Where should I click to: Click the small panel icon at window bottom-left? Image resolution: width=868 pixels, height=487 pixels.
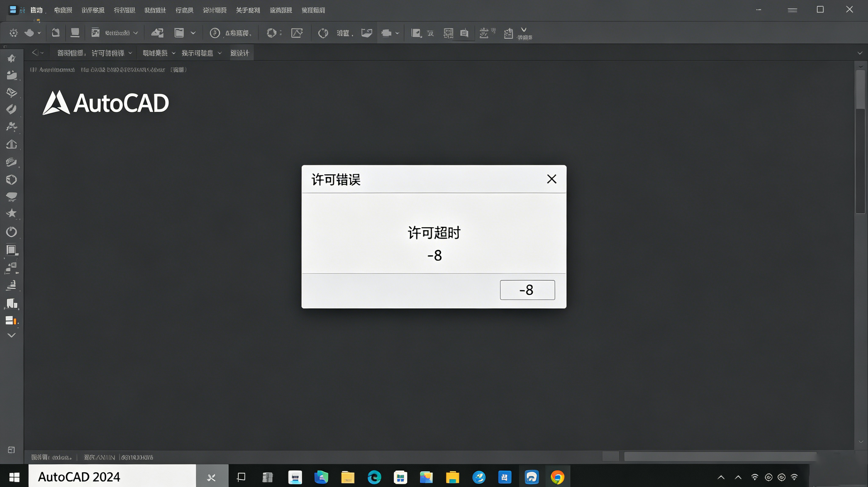point(11,450)
